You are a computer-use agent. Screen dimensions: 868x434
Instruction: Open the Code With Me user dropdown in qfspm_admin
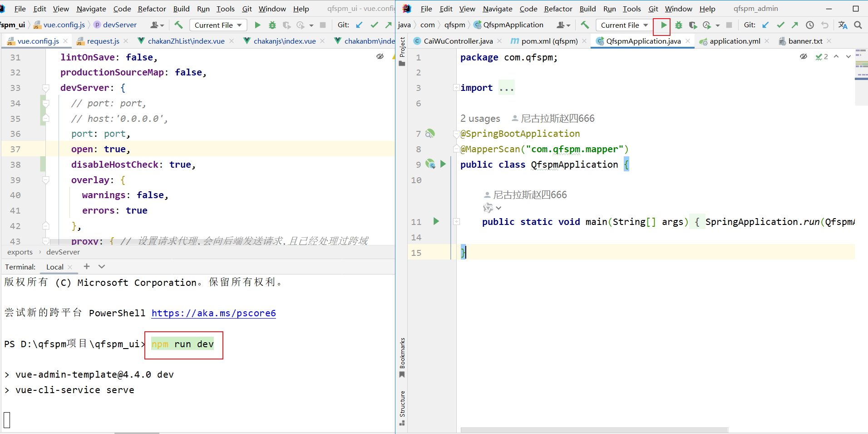(x=563, y=25)
